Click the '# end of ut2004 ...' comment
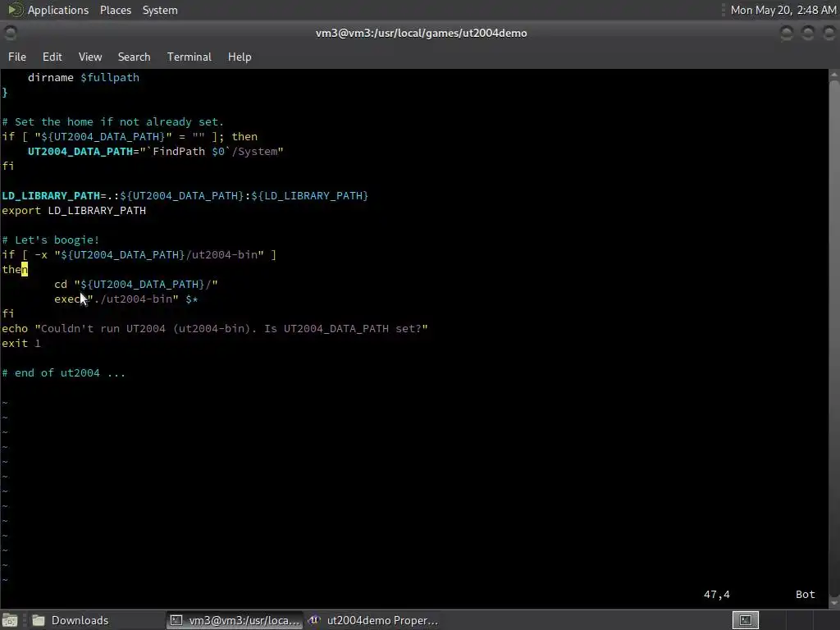The width and height of the screenshot is (840, 630). [x=63, y=373]
